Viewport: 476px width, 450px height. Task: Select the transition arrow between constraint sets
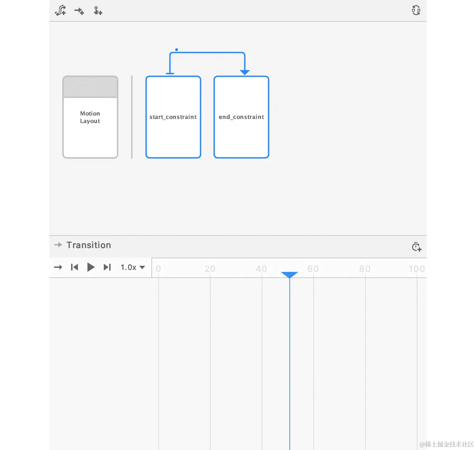tap(207, 53)
